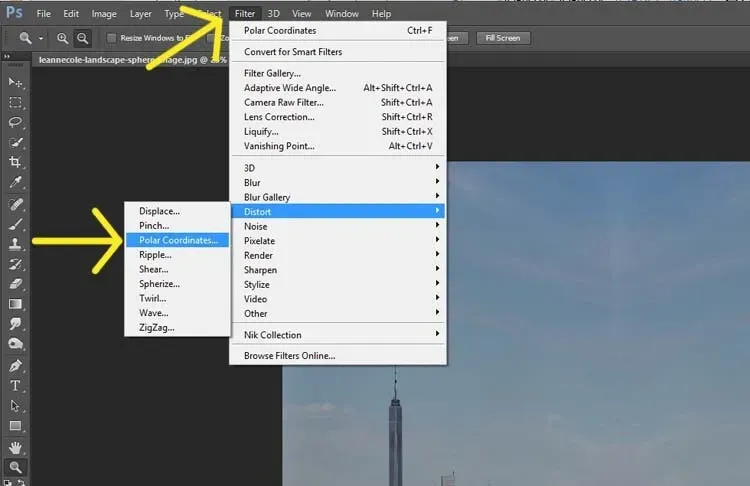
Task: Select the Horizontal Type tool
Action: [x=16, y=385]
